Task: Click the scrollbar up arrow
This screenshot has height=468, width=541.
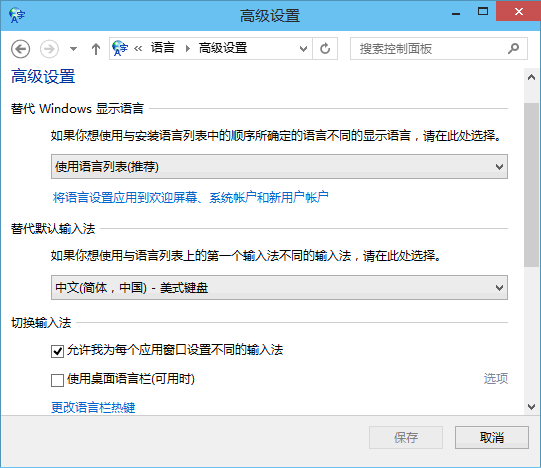Action: (531, 77)
